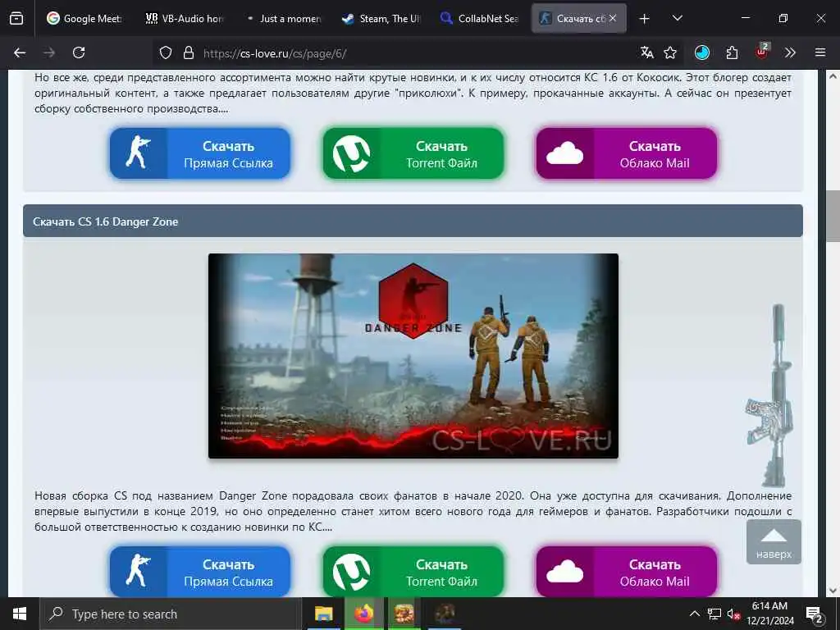Danger Zone 'Torrent Файл' download button

click(x=413, y=572)
